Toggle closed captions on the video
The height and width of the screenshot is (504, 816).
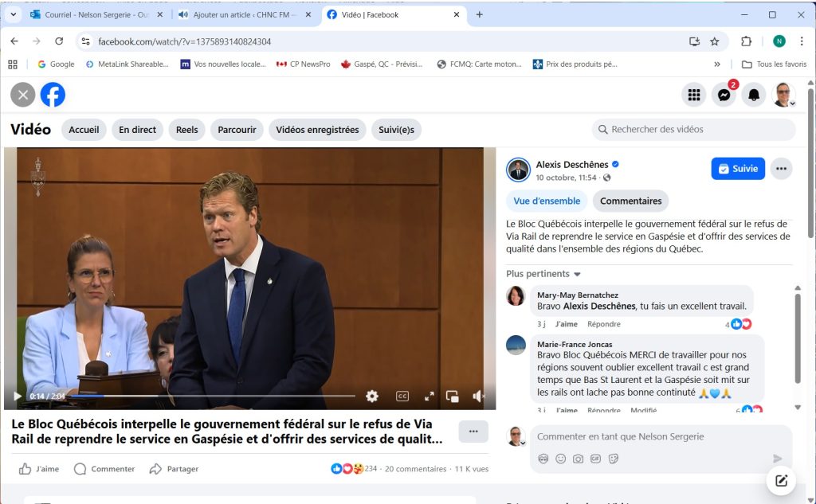point(402,396)
